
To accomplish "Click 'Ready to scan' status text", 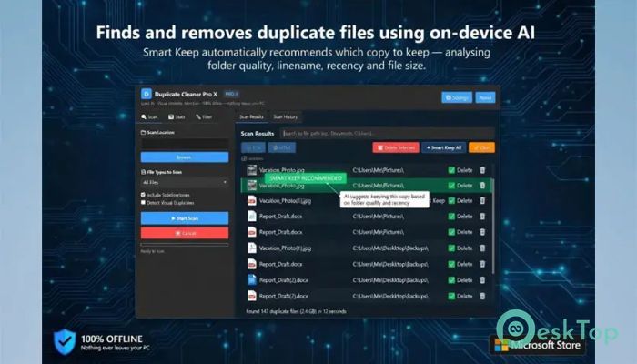I will pos(152,251).
